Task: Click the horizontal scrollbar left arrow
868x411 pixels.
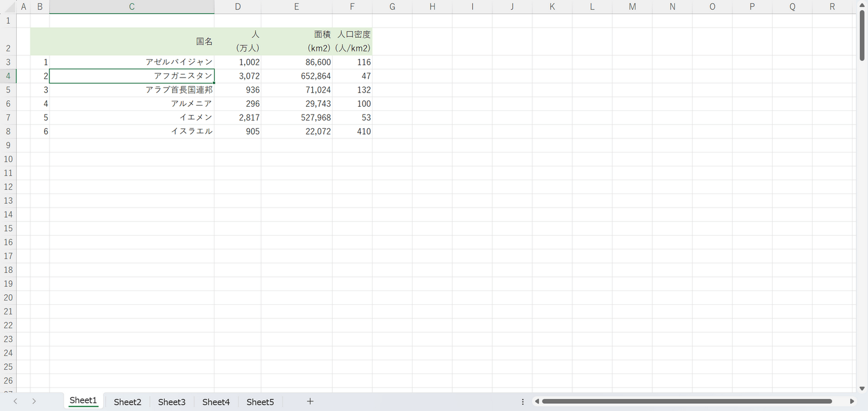Action: [537, 401]
